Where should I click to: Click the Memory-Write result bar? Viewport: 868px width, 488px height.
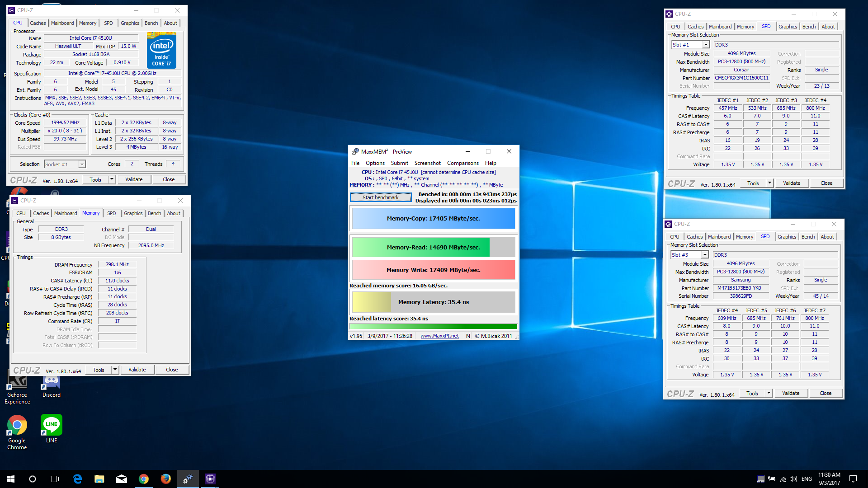[x=434, y=270]
